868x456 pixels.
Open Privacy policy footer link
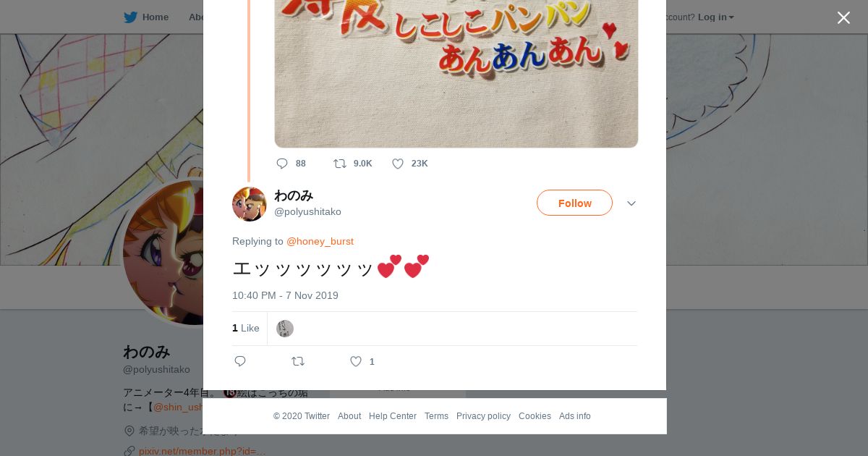[x=483, y=416]
